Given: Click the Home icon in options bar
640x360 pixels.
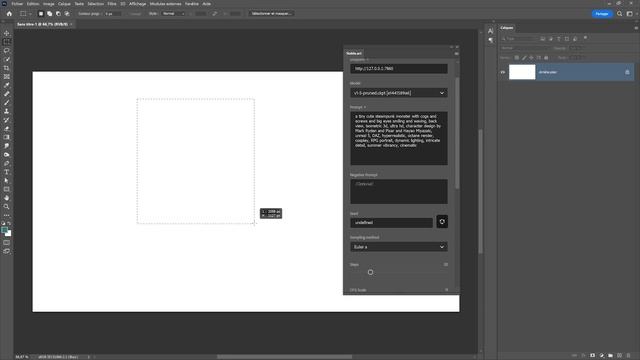Looking at the screenshot, I should (9, 13).
